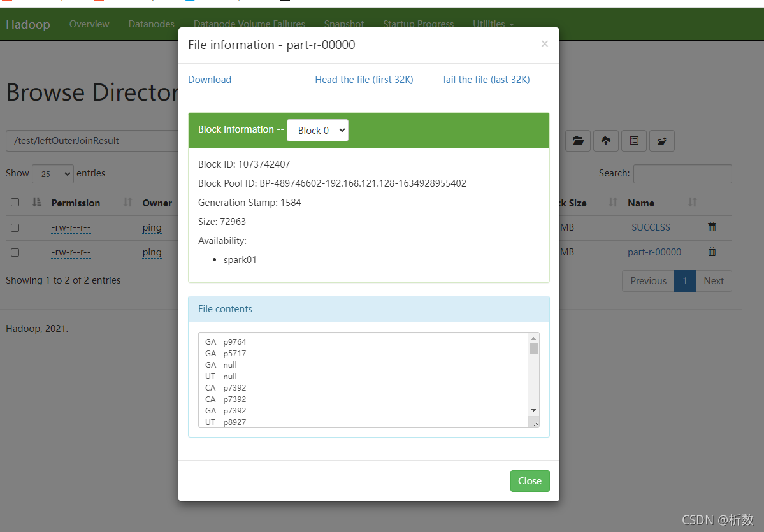Click the Owner column header
Image resolution: width=764 pixels, height=532 pixels.
[157, 203]
